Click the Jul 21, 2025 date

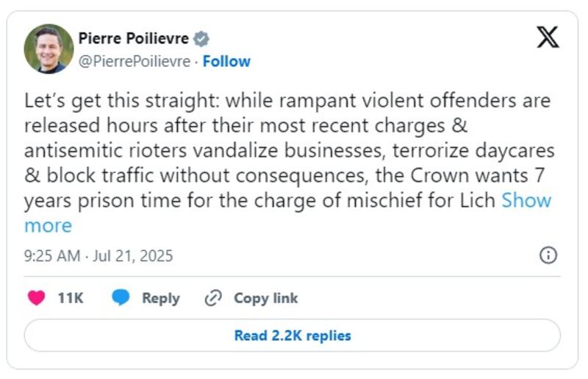point(133,256)
